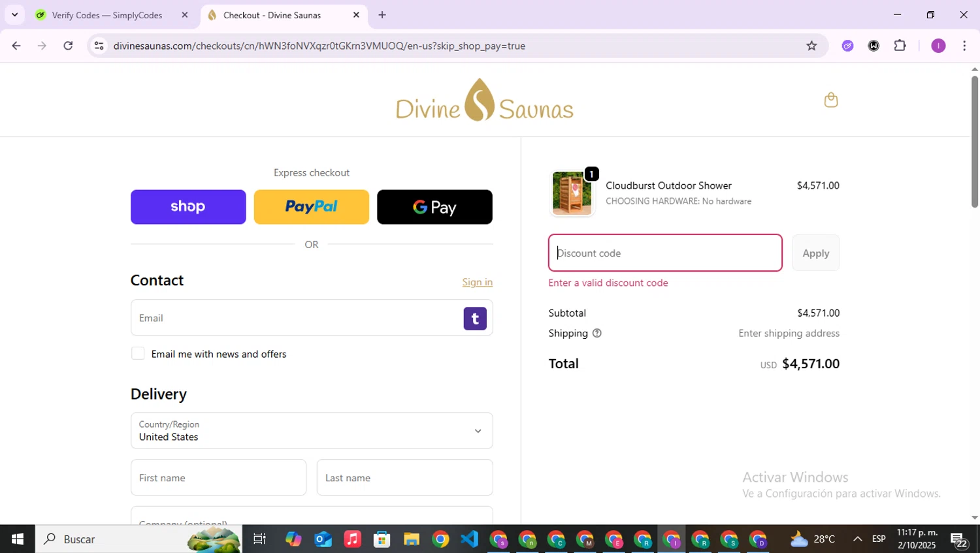Open the notification center icon

click(x=959, y=540)
